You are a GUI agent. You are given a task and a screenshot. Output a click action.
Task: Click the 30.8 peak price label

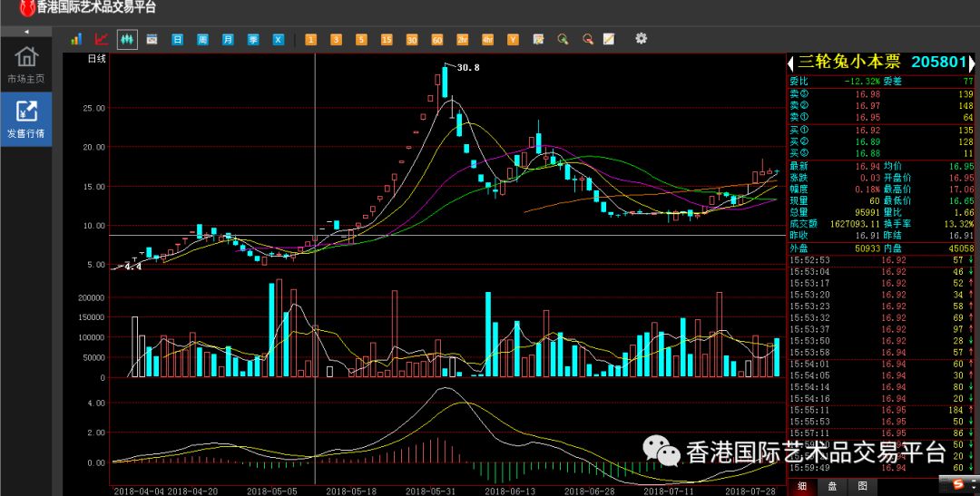(468, 67)
